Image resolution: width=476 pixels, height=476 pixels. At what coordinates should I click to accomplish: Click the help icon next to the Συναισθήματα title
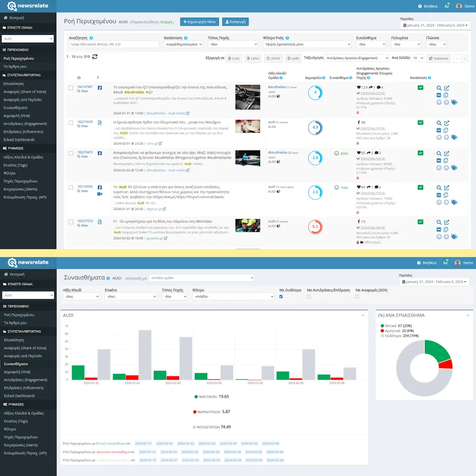click(108, 278)
